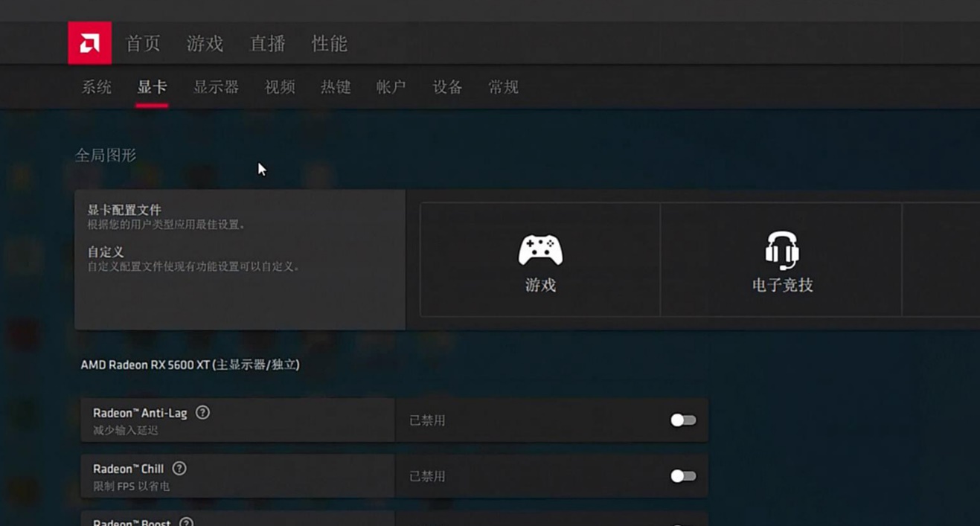Click the AMD Radeon RX 5600 XT label
Image resolution: width=980 pixels, height=526 pixels.
pos(190,365)
